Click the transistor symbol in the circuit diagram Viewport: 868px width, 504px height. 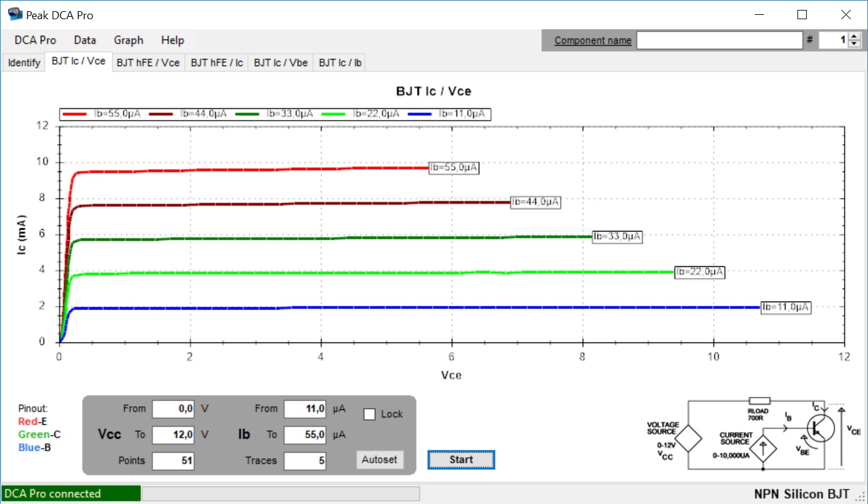coord(822,427)
